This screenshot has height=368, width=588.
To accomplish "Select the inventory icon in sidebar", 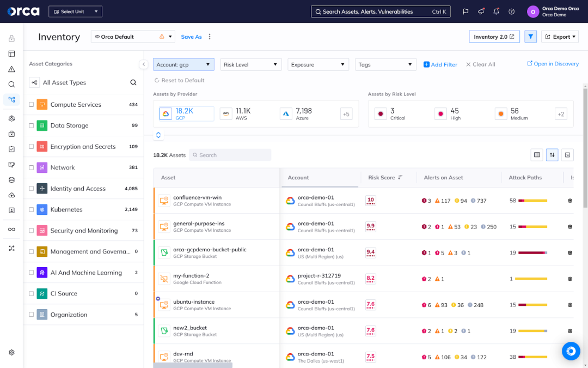I will [x=11, y=100].
